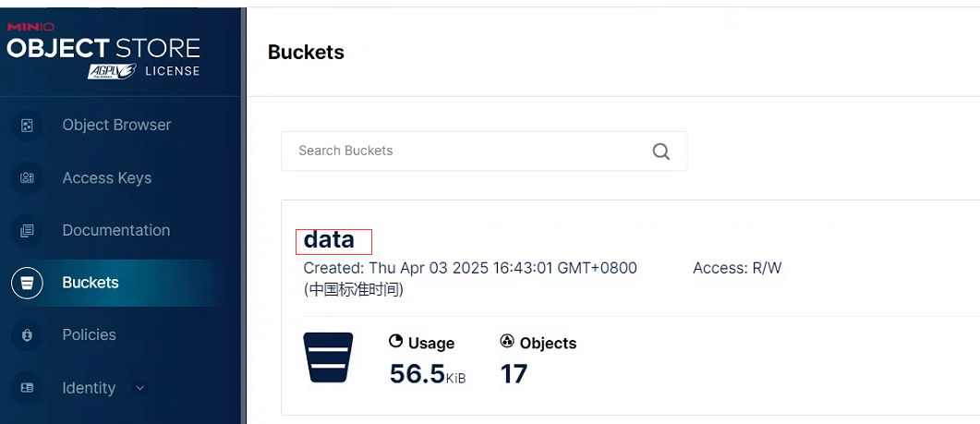Click the Usage pie chart icon
Viewport: 980px width, 424px height.
click(x=396, y=342)
